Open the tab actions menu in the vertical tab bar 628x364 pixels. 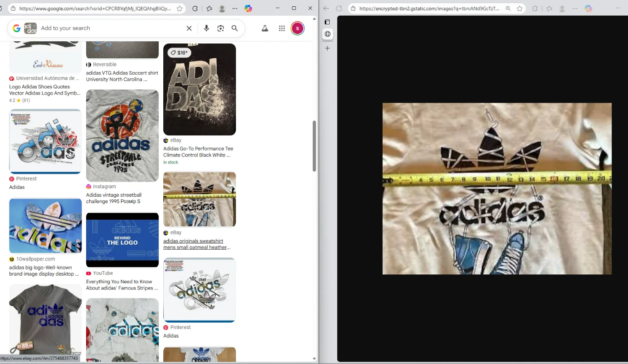click(327, 22)
